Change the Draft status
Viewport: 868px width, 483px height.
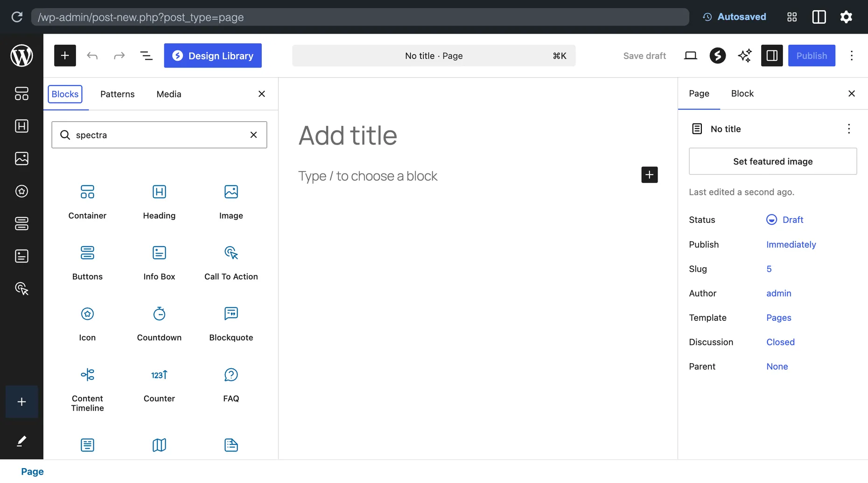[x=785, y=220]
